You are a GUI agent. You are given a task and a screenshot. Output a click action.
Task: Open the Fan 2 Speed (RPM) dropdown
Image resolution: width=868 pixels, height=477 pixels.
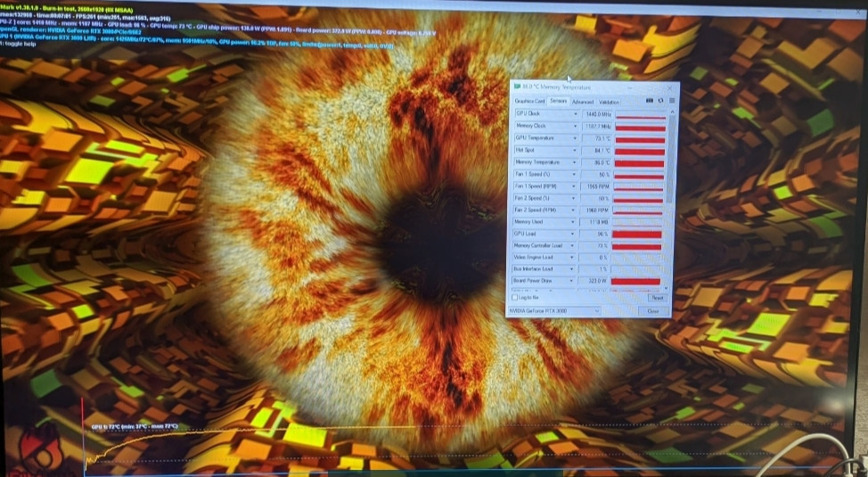click(x=573, y=210)
